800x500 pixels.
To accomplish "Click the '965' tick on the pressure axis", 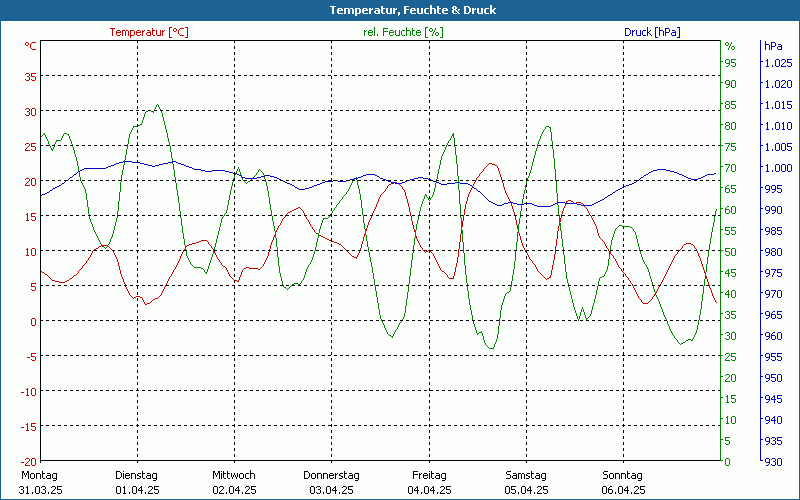I will click(x=772, y=315).
